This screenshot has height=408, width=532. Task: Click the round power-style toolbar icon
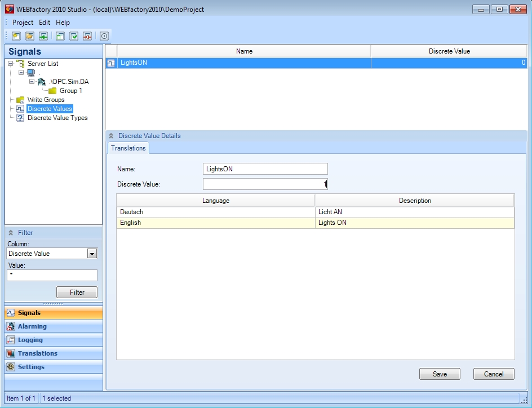pos(104,36)
